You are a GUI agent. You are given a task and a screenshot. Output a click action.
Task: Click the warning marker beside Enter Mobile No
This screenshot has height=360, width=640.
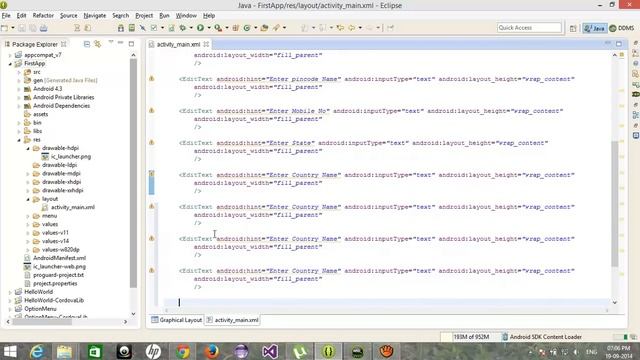[x=151, y=111]
